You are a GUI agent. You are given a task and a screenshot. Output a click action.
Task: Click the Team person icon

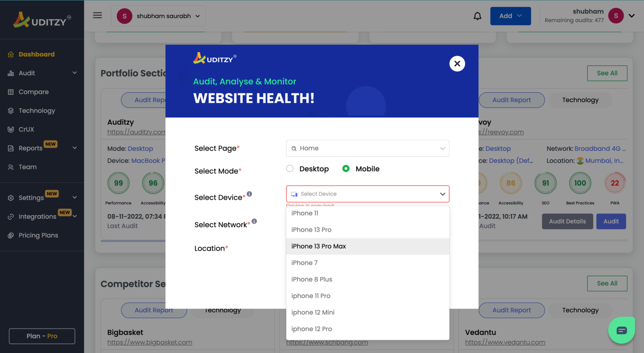pyautogui.click(x=11, y=167)
